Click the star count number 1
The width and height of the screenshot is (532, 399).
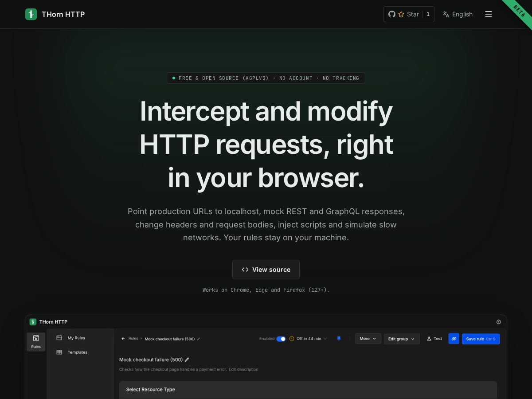click(x=428, y=14)
